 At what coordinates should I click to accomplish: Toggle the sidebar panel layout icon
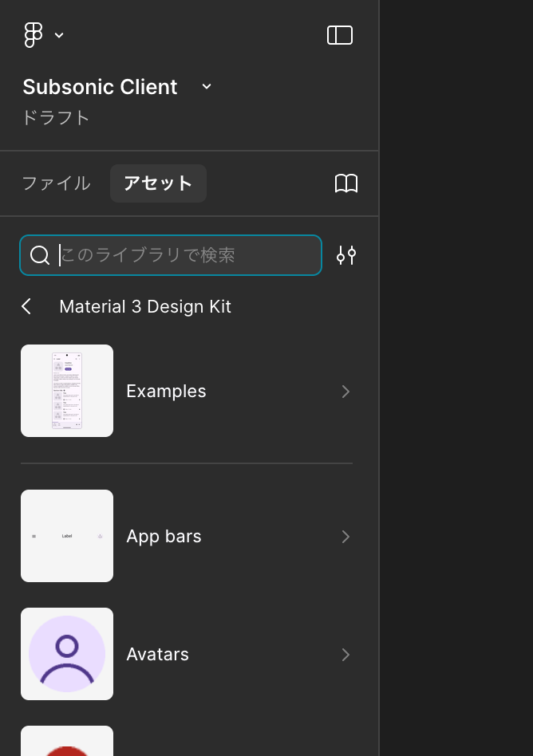pyautogui.click(x=340, y=35)
